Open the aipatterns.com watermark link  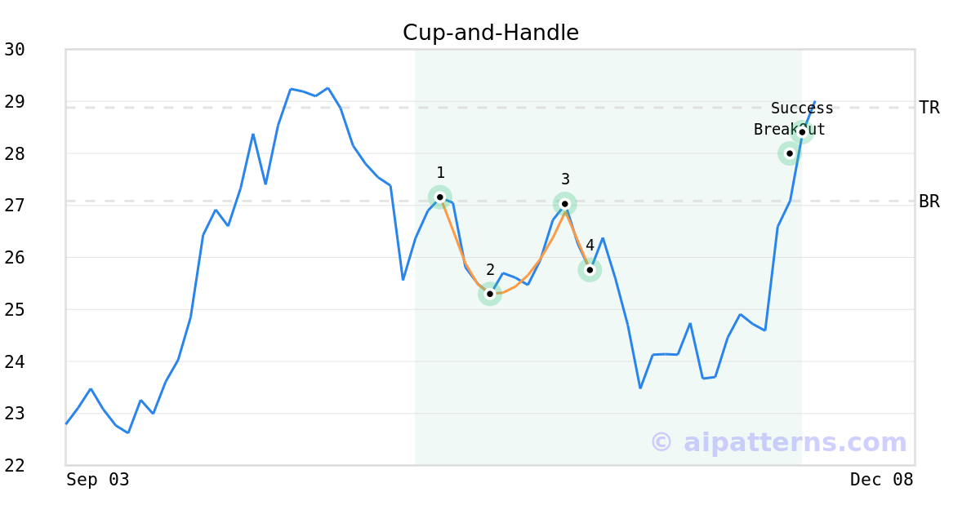tap(778, 442)
